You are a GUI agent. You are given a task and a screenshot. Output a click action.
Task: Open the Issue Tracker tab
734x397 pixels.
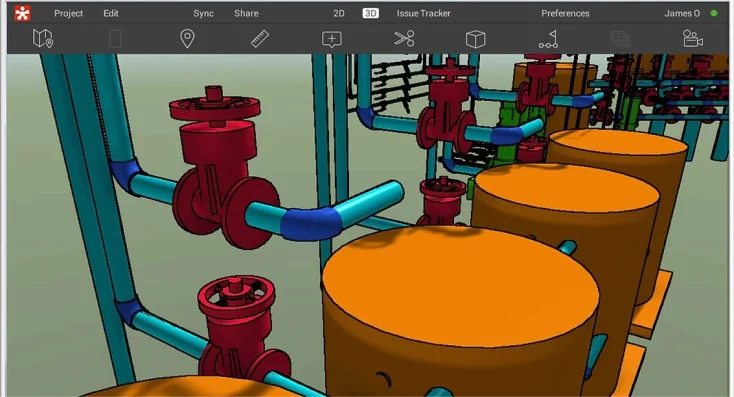(424, 14)
